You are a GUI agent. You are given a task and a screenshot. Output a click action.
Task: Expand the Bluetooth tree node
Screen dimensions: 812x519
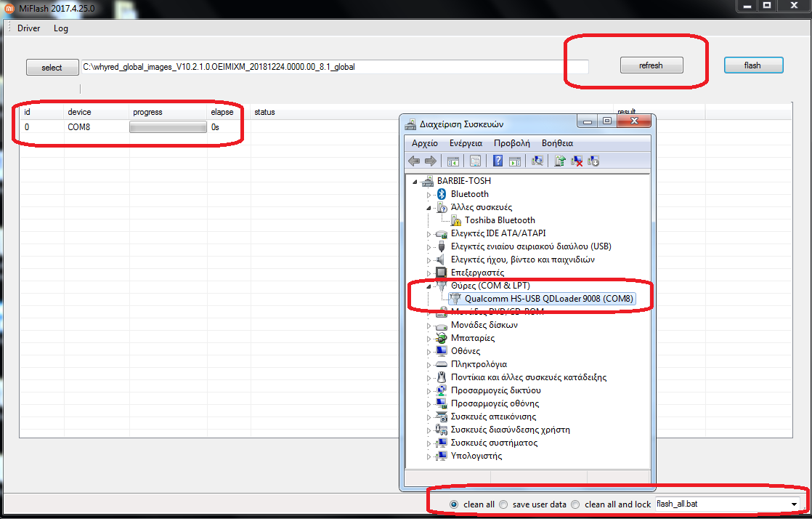pos(429,195)
